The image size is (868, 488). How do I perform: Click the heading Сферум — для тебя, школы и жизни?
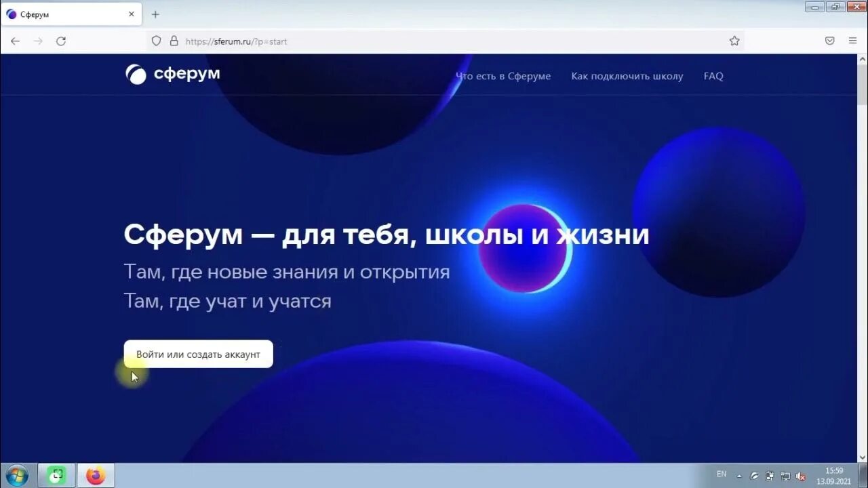click(387, 235)
